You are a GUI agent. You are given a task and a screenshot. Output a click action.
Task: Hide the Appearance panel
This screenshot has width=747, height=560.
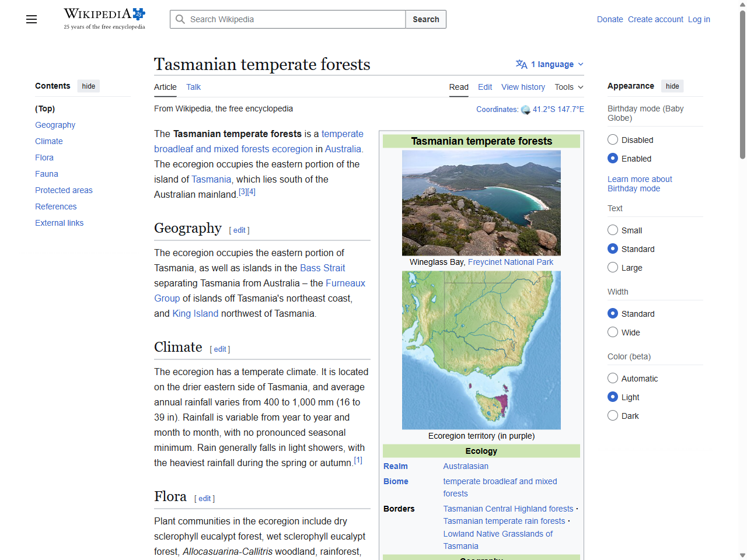coord(672,86)
